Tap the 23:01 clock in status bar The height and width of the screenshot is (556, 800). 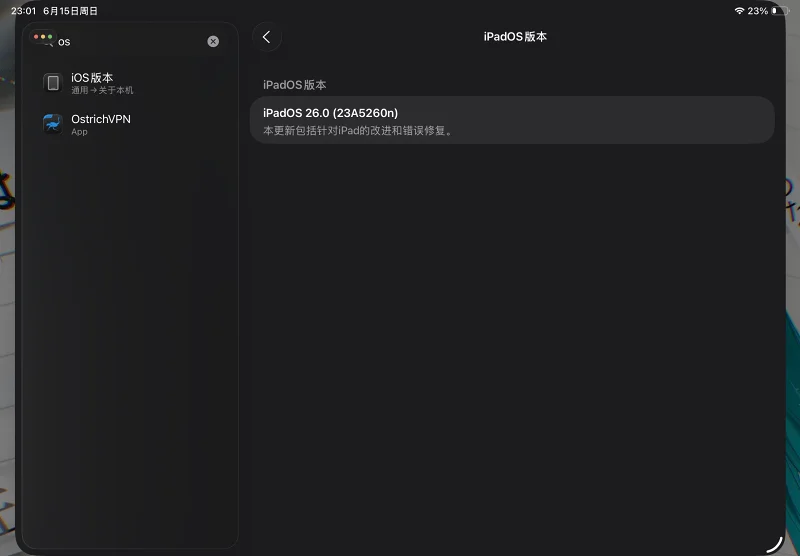[23, 11]
